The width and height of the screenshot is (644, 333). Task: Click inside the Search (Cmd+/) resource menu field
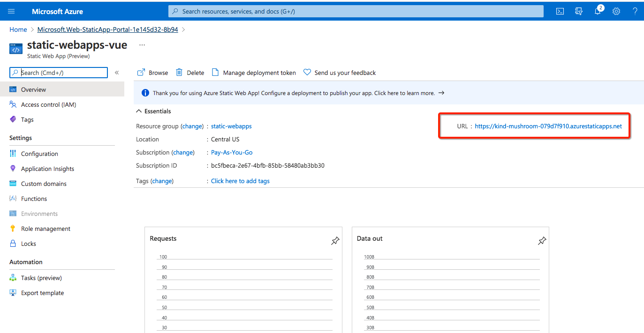click(x=58, y=73)
